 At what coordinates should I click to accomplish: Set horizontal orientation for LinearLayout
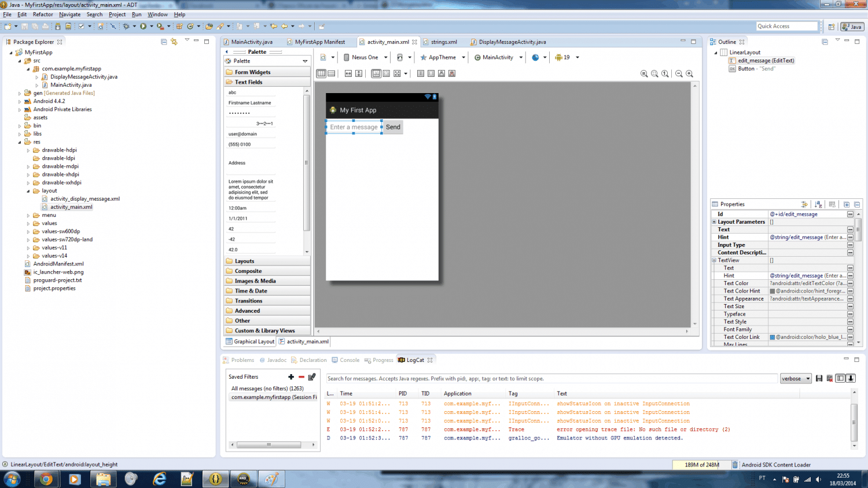321,73
